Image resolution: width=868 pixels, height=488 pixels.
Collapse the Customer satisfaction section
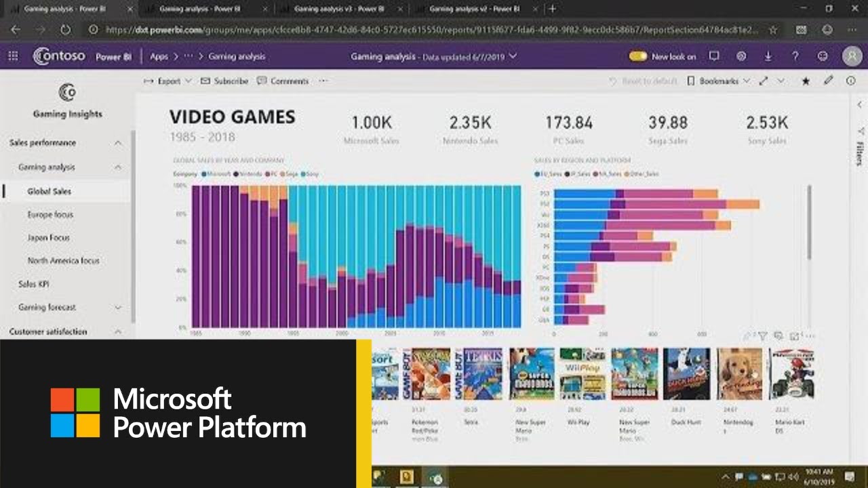118,332
